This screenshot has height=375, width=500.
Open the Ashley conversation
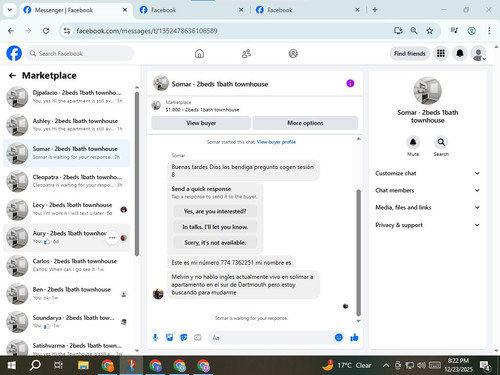(x=67, y=125)
